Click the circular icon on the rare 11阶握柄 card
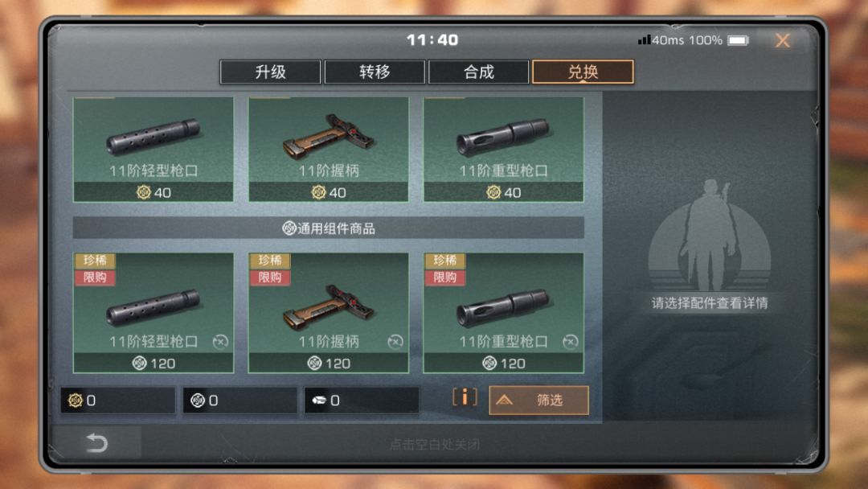The image size is (868, 489). [395, 342]
